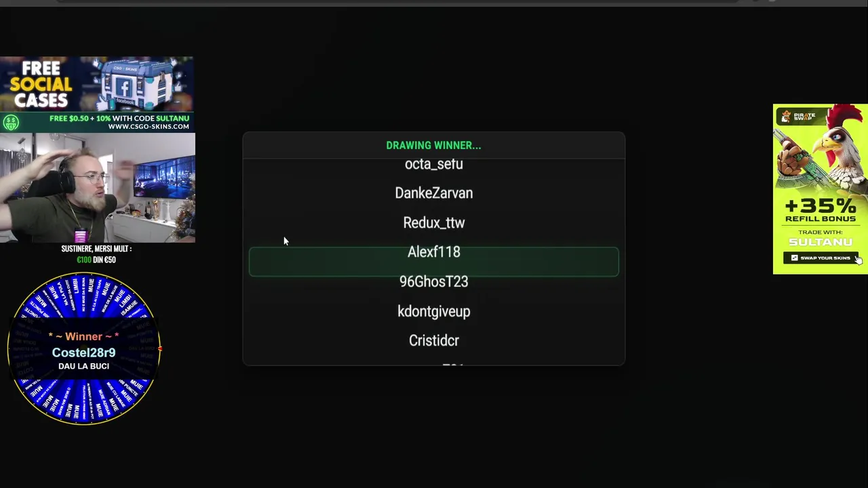Click the +35% Refill Bonus ad text
Image resolution: width=868 pixels, height=488 pixels.
(x=821, y=210)
